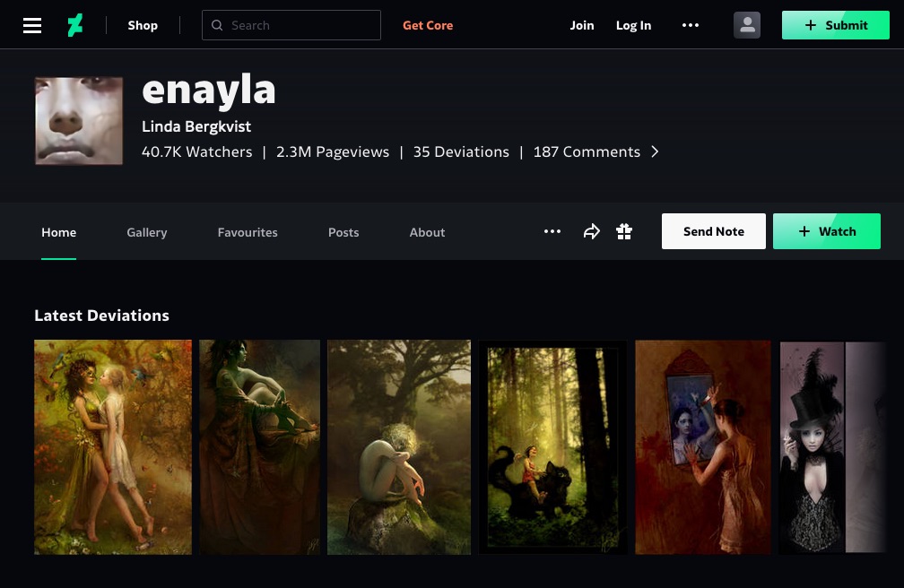Click the 35 Deviations stat
The image size is (904, 588).
pyautogui.click(x=461, y=152)
